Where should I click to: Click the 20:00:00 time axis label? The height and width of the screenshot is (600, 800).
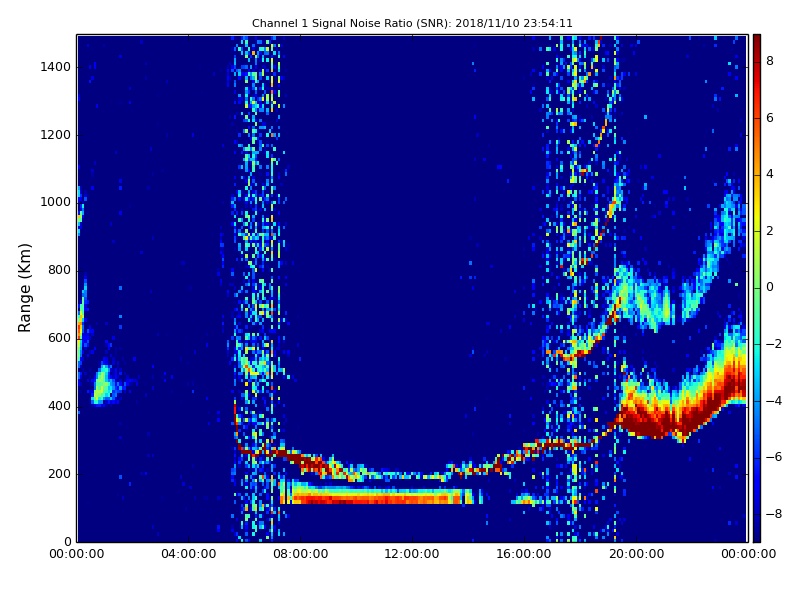pos(636,554)
